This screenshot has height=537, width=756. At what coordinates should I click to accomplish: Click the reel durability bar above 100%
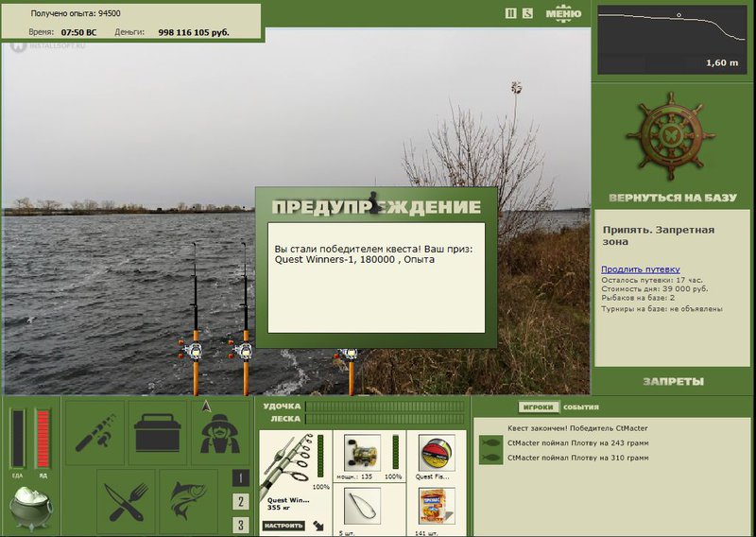pos(396,452)
